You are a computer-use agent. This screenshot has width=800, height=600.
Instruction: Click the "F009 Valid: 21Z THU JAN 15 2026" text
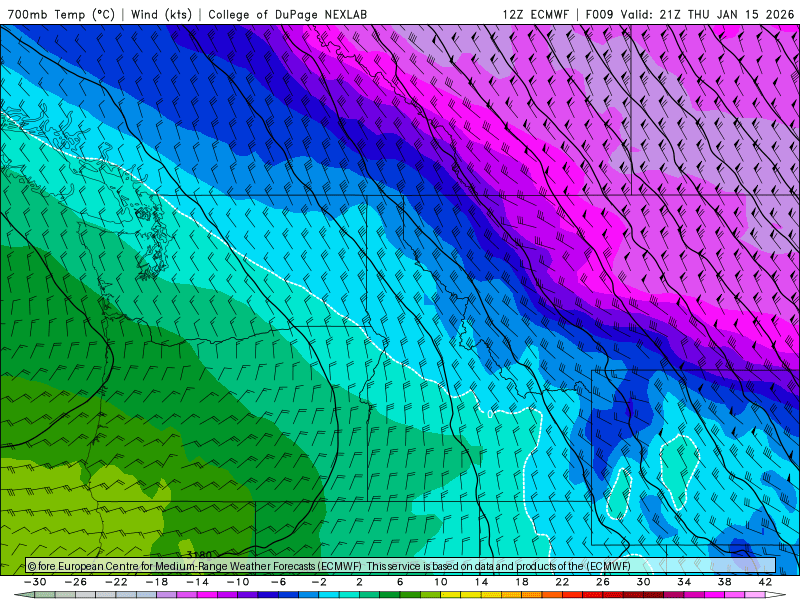coord(690,14)
